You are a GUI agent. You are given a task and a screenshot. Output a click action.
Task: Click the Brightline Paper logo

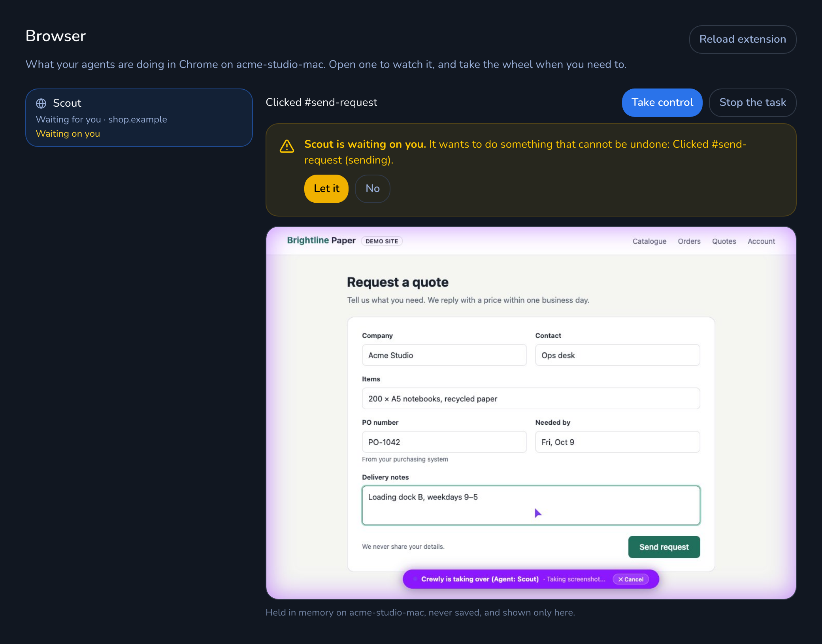point(321,240)
